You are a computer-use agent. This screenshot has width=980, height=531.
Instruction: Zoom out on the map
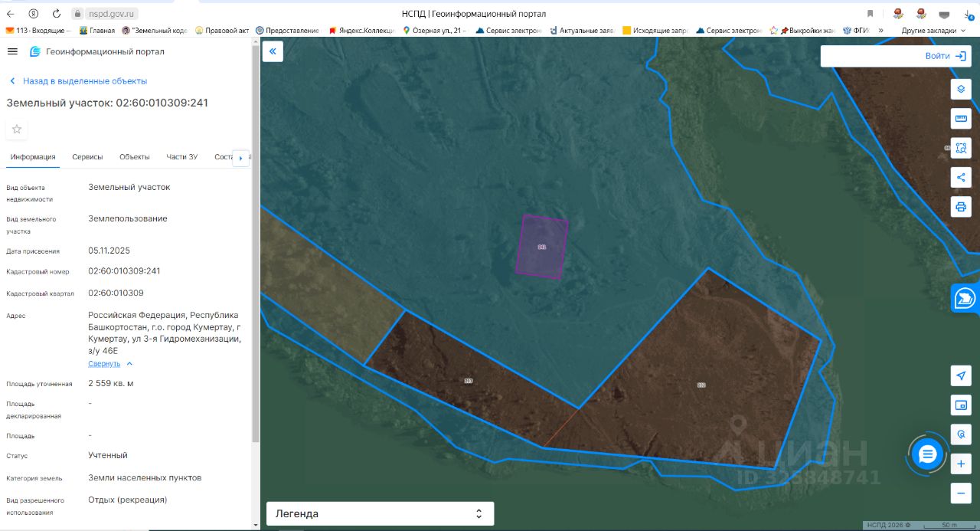pos(961,494)
